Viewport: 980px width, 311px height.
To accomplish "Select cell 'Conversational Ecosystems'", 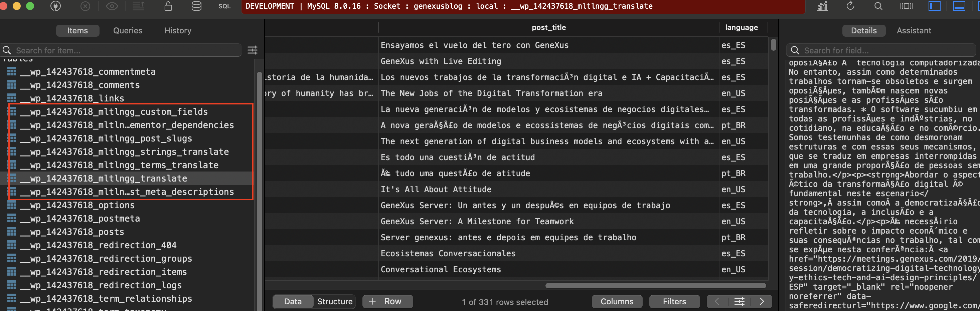I will point(441,269).
